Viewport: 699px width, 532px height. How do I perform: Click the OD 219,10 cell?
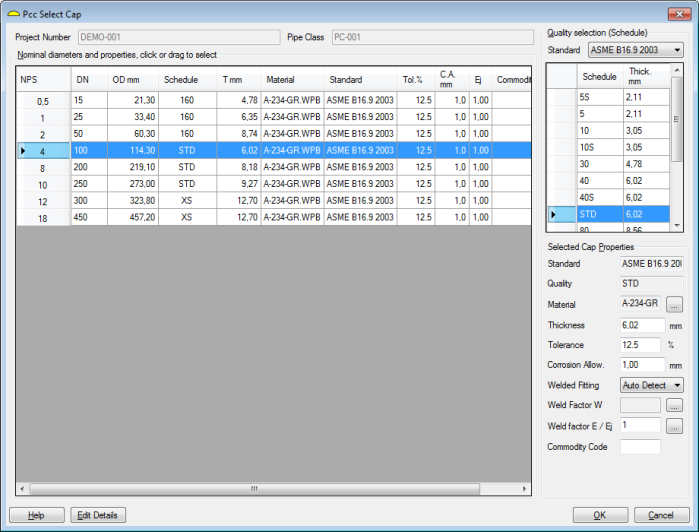pos(133,167)
